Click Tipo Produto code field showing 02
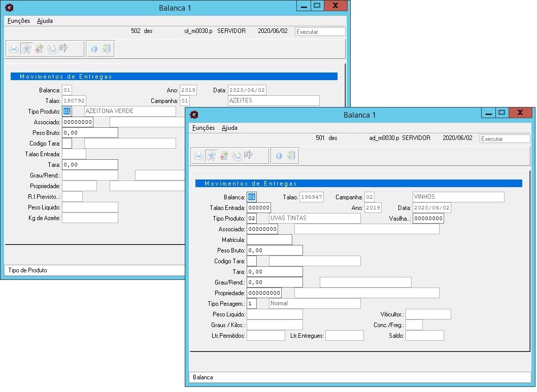 (252, 218)
